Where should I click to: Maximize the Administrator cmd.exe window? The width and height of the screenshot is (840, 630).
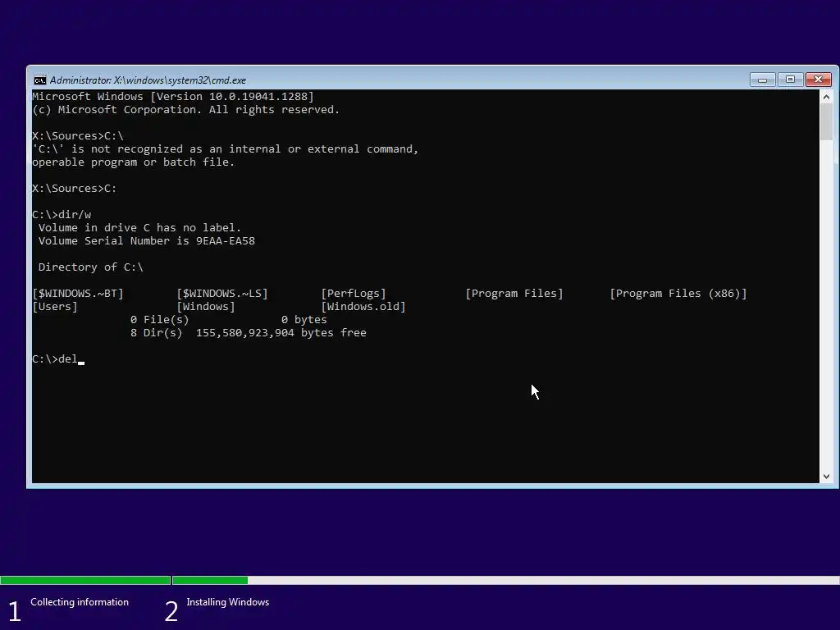790,80
